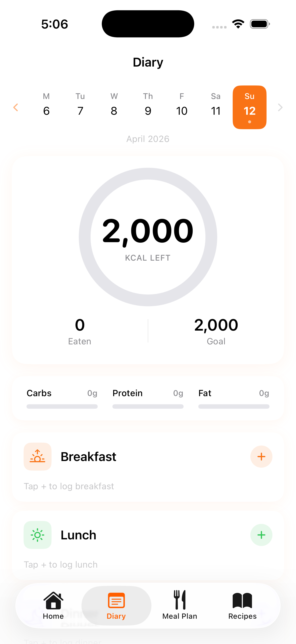Tap the calorie ring showing kcal left
Screen dimensions: 296x644
[x=148, y=237]
